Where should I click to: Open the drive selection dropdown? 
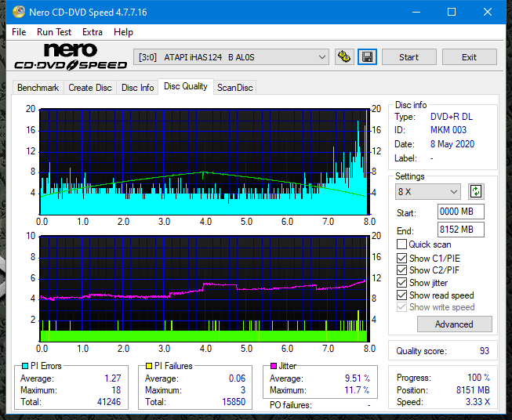tap(231, 57)
